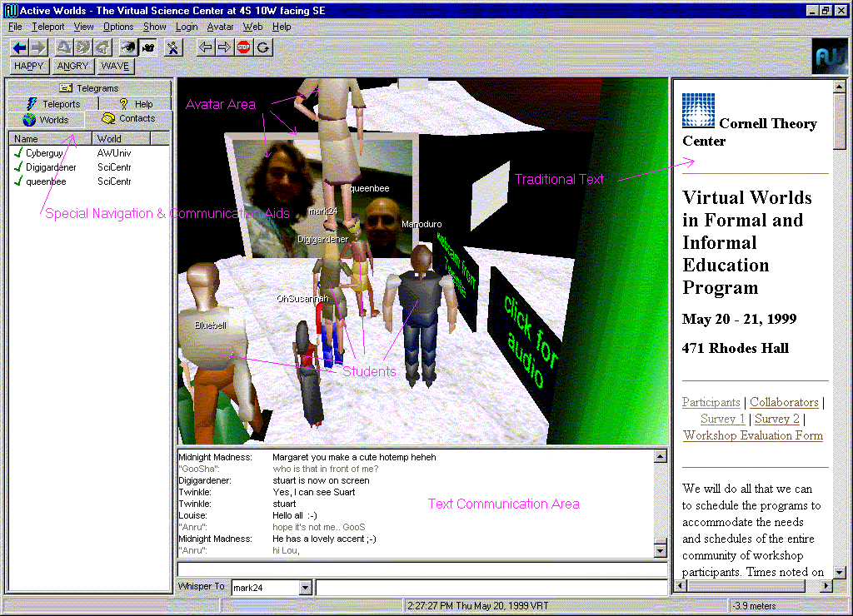Expand the Whisper To dropdown
The image size is (853, 616).
pos(305,588)
